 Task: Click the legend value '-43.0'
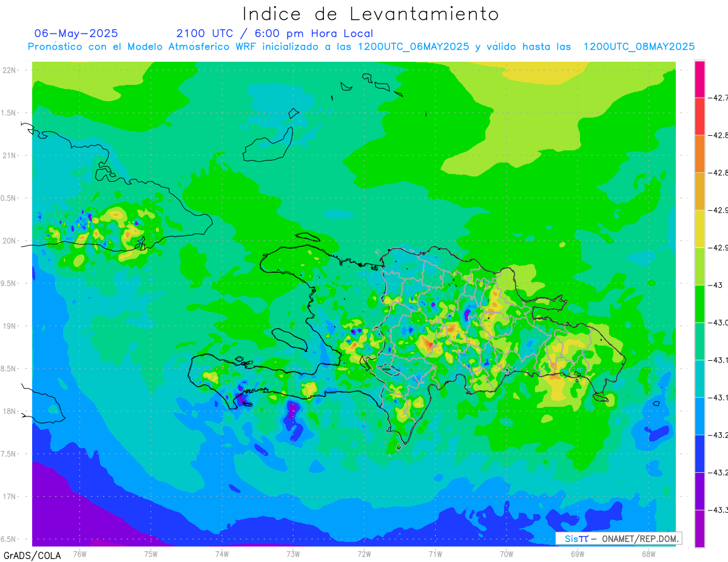point(718,323)
